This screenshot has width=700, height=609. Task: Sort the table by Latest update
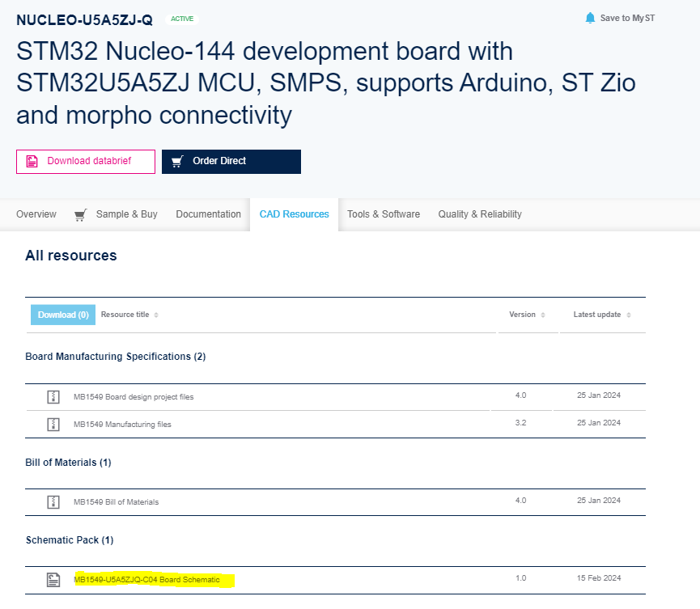pos(602,315)
